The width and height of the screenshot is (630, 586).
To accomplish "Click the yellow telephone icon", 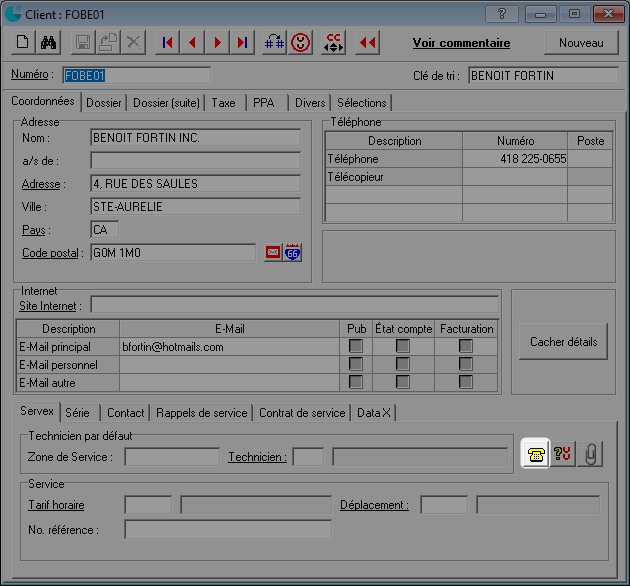I will (537, 454).
